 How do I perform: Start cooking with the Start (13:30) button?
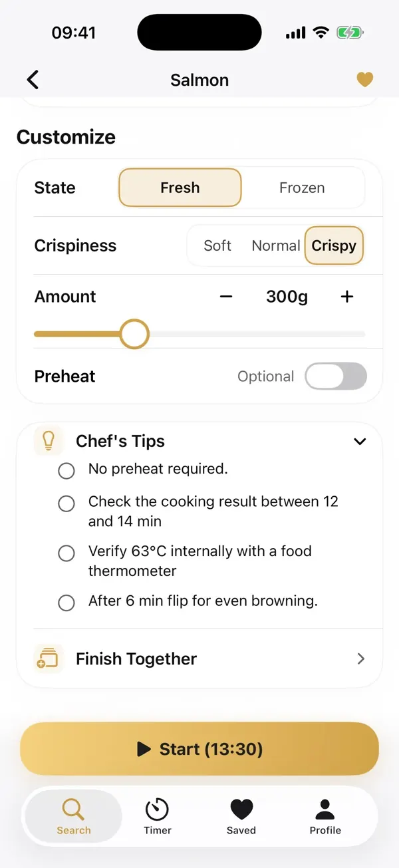[x=199, y=749]
